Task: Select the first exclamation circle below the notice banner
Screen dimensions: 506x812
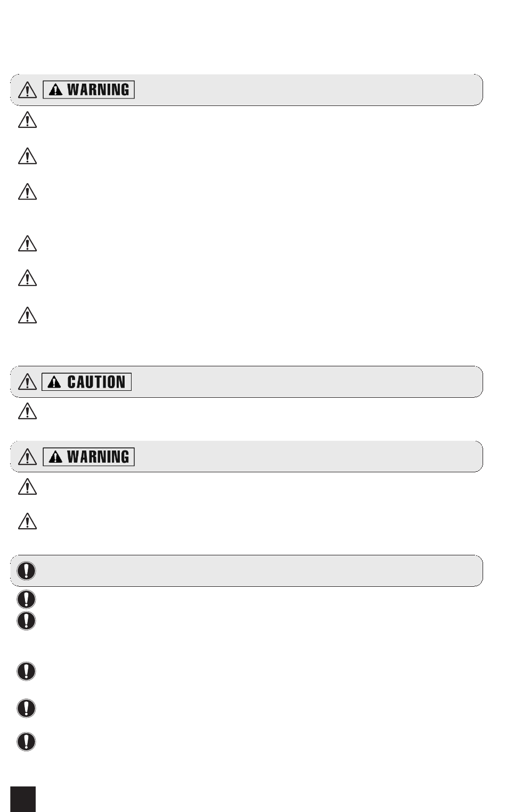Action: [x=26, y=599]
